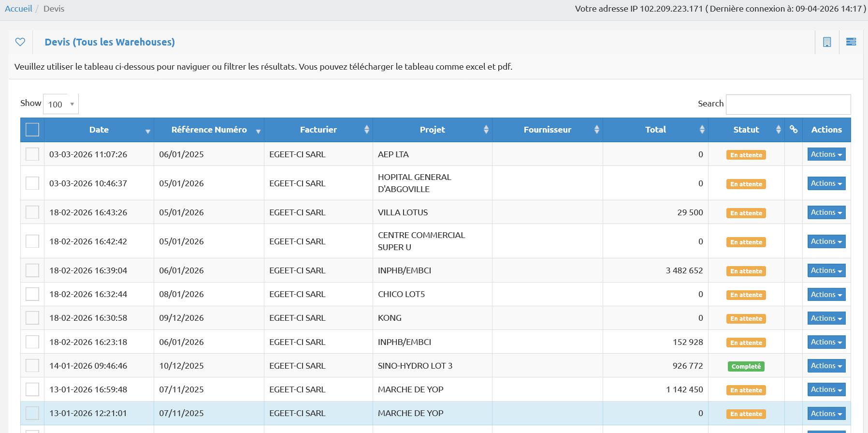This screenshot has width=868, height=433.
Task: Check the box for AEP LTA row
Action: click(x=32, y=154)
